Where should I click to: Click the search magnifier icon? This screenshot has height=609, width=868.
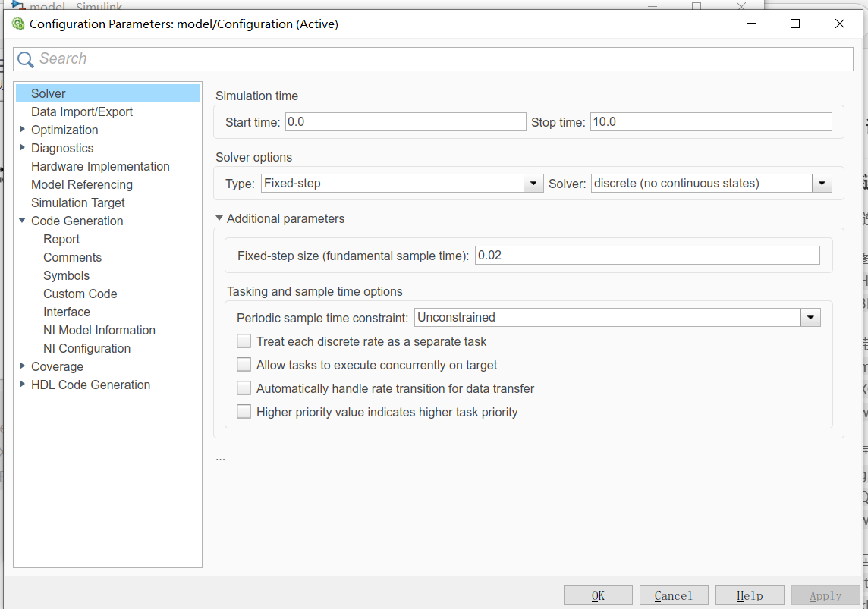[x=26, y=59]
